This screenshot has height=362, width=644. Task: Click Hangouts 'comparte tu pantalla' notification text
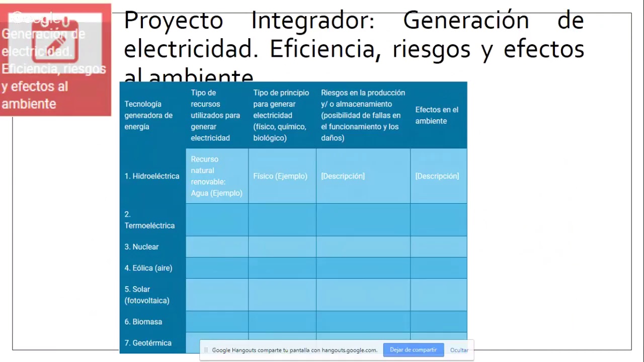294,350
